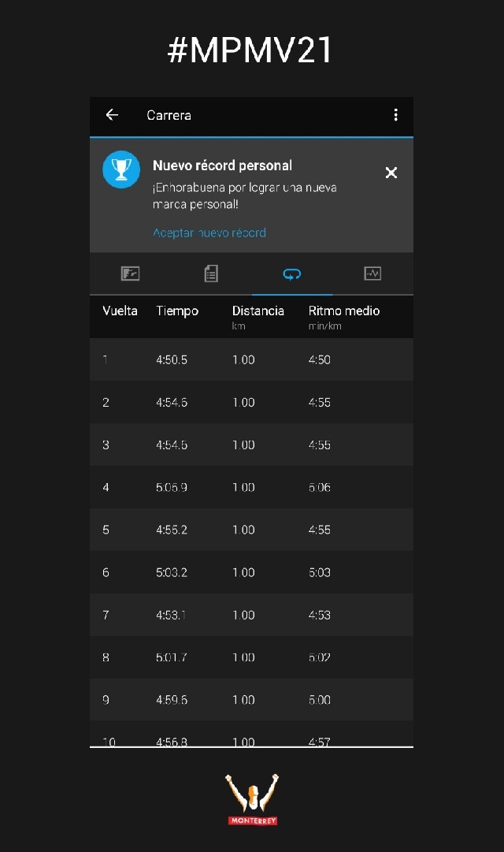Click the Vuelta column header
Screen dimensions: 504x852
click(120, 311)
